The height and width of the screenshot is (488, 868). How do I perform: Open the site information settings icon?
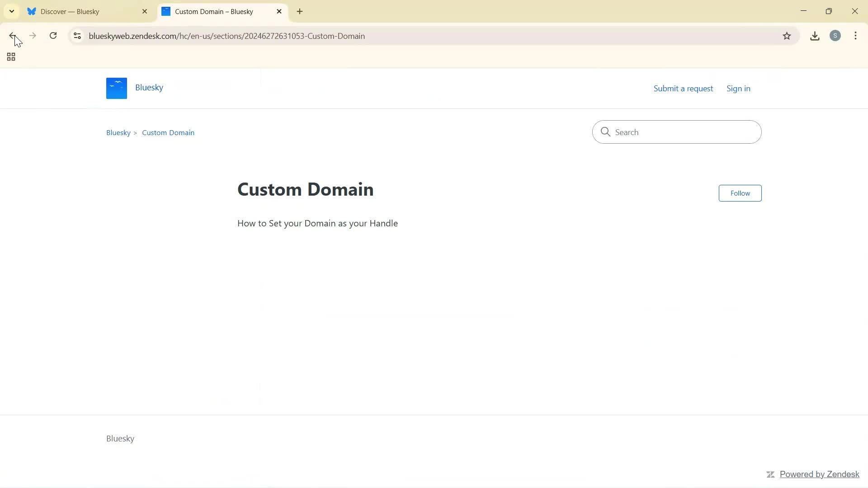77,36
